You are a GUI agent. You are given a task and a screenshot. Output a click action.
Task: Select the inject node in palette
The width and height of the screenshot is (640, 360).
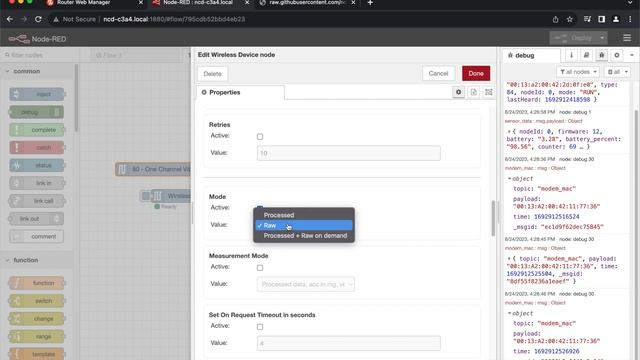coord(37,94)
